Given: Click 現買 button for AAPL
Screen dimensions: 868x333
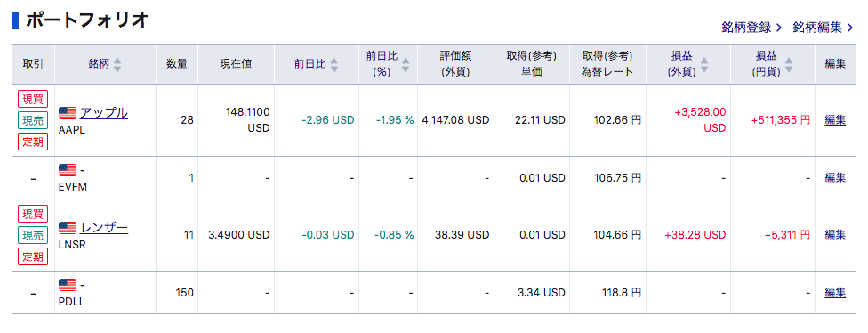Looking at the screenshot, I should point(33,99).
